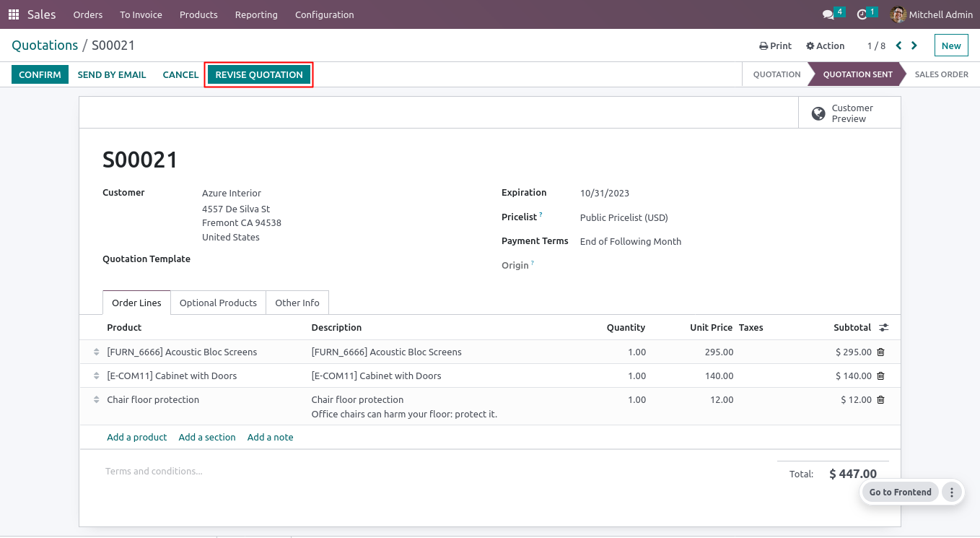Open column settings adjust icon

pyautogui.click(x=883, y=328)
